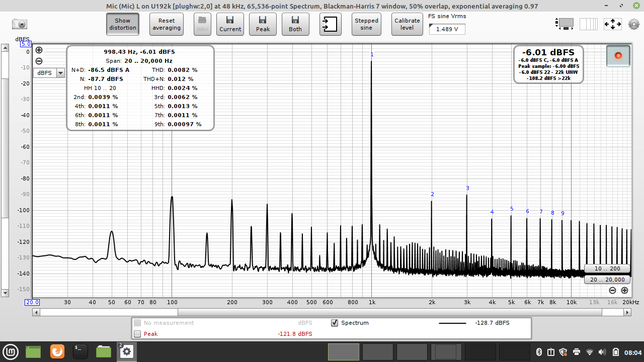This screenshot has width=644, height=362.
Task: Click N+D value -86.5 dBFS A
Action: tap(109, 70)
